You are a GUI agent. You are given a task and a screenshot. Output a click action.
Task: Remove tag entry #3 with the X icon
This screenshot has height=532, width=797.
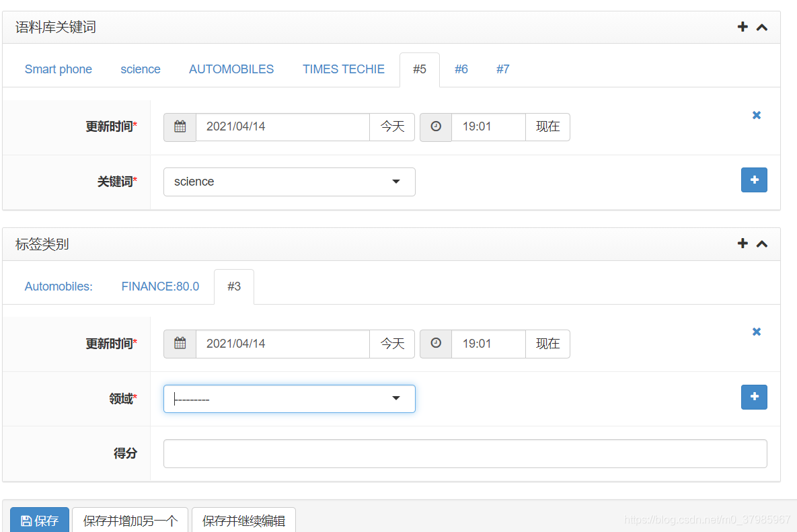[x=757, y=332]
